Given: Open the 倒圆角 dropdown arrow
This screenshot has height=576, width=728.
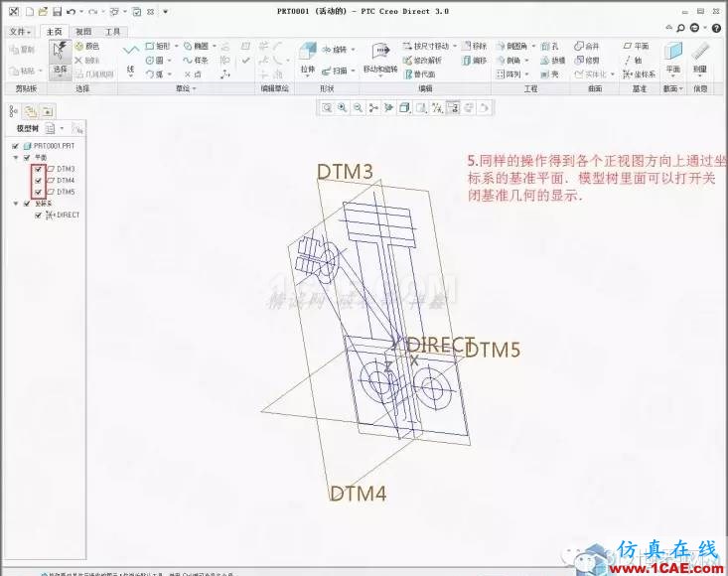Looking at the screenshot, I should click(533, 46).
